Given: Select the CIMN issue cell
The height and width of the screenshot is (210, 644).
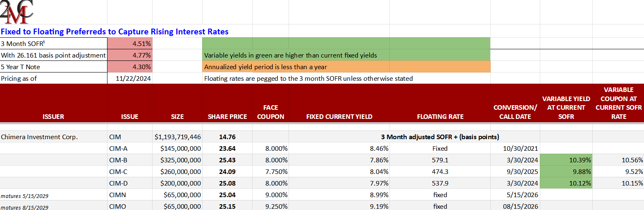Looking at the screenshot, I should (130, 195).
